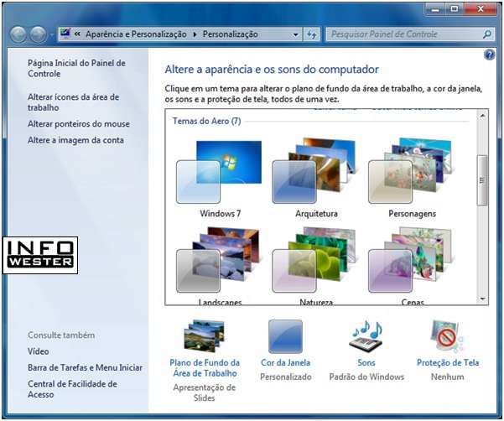The width and height of the screenshot is (504, 421).
Task: Select the Windows 7 theme thumbnail
Action: 219,173
